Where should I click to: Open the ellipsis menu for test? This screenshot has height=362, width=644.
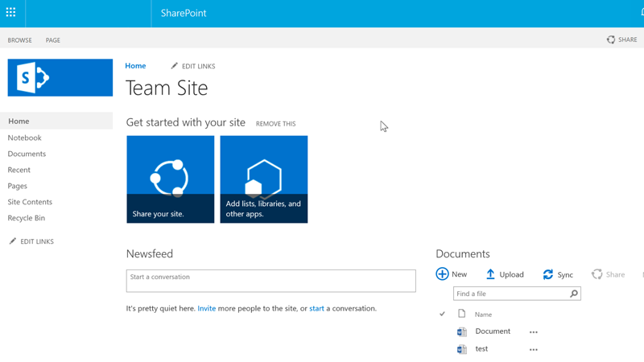point(533,350)
